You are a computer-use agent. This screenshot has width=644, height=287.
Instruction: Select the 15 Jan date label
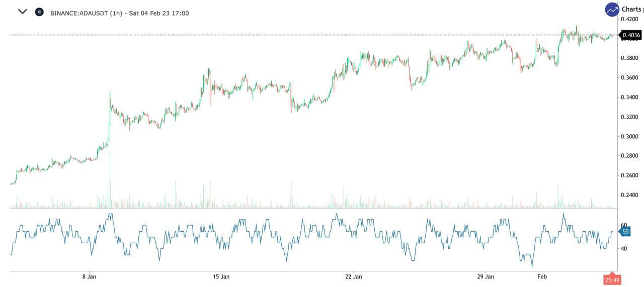[221, 276]
